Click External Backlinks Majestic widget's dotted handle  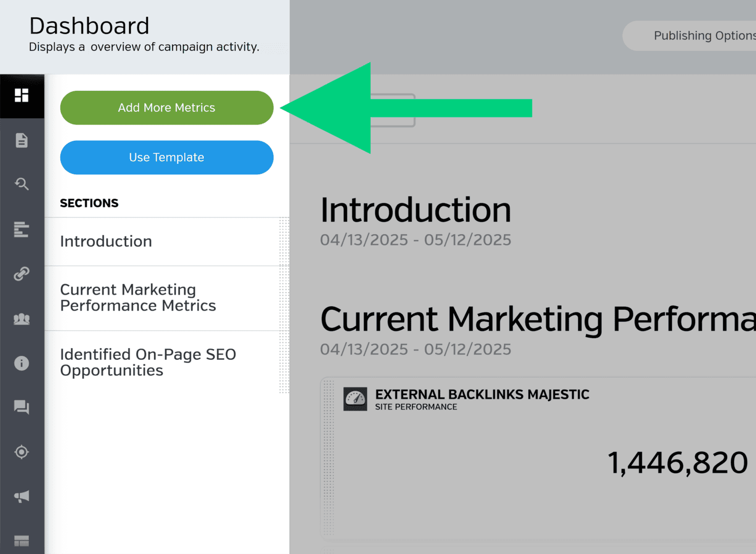coord(329,457)
